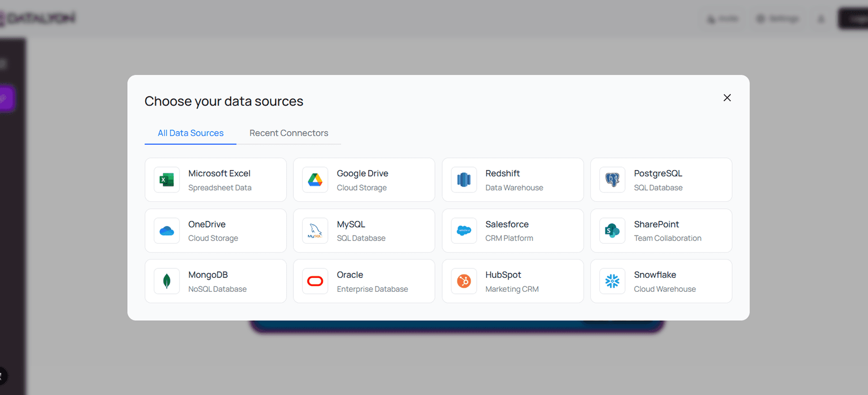
Task: Select the Google Drive logo icon
Action: coord(315,180)
